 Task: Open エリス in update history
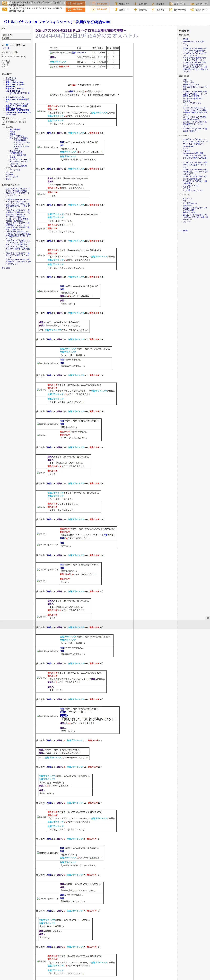click(x=186, y=105)
